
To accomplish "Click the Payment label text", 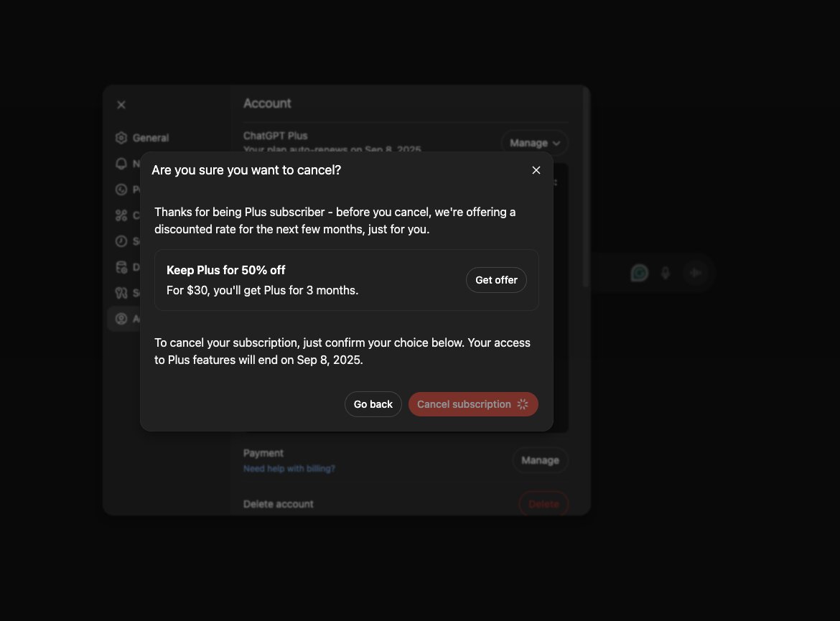I will tap(263, 453).
